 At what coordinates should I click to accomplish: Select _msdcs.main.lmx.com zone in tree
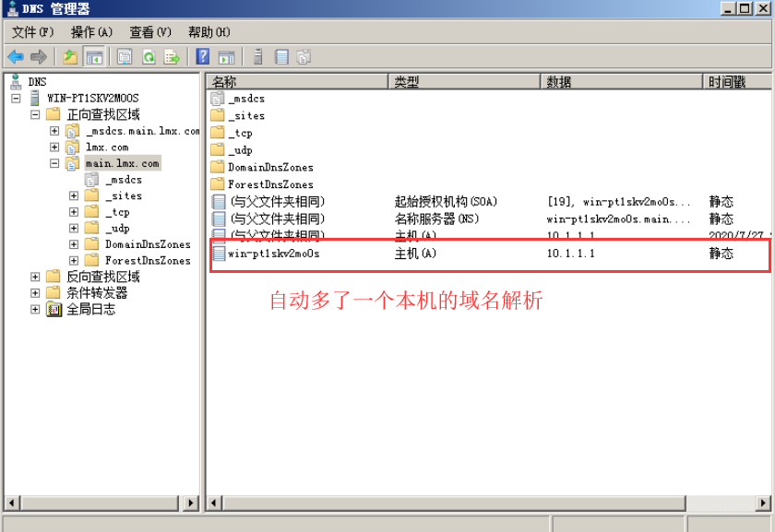click(143, 130)
